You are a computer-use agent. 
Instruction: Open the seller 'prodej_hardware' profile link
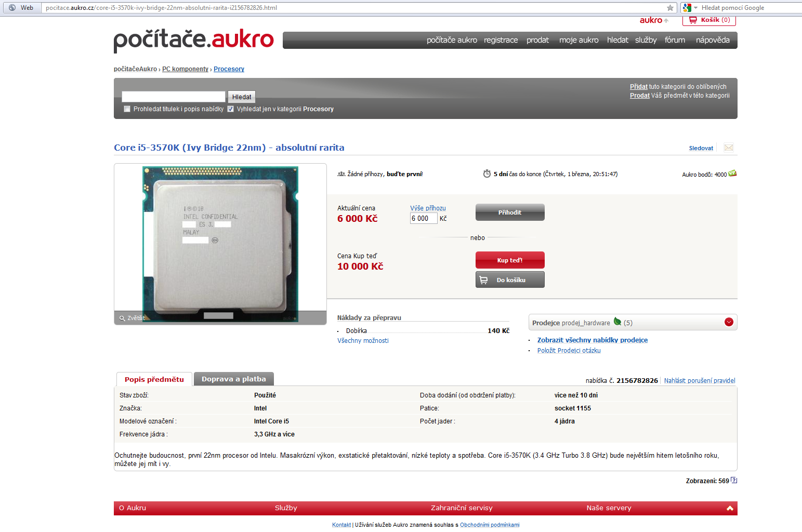[586, 323]
